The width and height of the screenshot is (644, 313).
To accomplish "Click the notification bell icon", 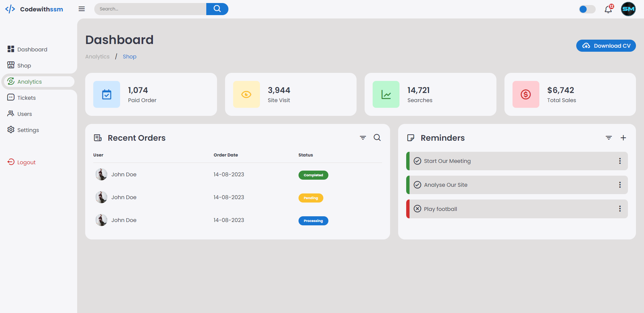I will click(x=608, y=9).
